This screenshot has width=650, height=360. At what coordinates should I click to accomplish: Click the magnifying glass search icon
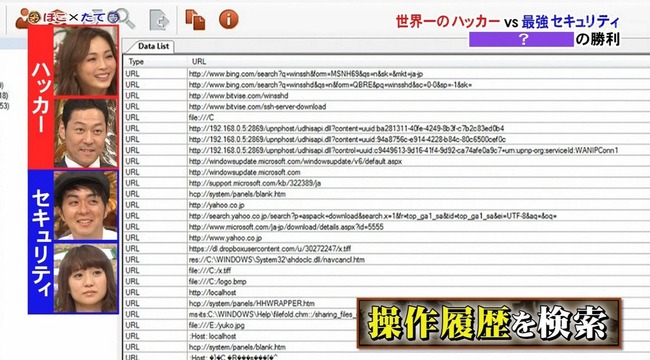coord(126,19)
